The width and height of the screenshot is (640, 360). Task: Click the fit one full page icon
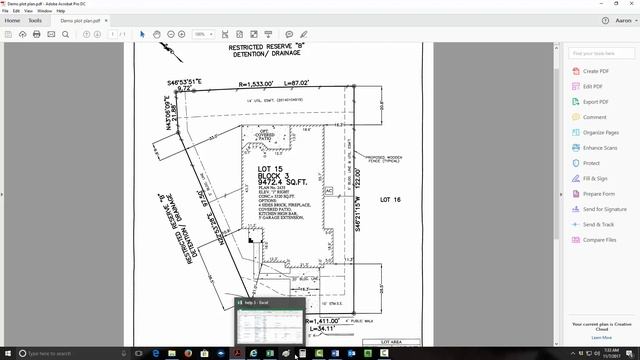click(x=240, y=35)
